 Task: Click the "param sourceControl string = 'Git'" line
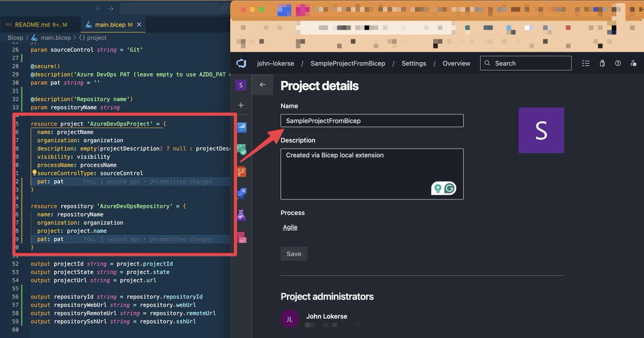pos(86,50)
